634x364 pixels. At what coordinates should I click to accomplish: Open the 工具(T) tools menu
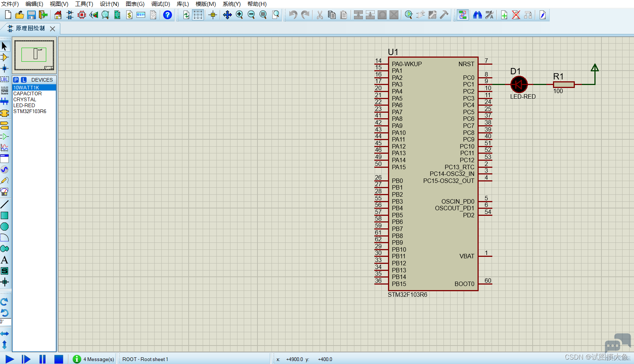pos(84,4)
